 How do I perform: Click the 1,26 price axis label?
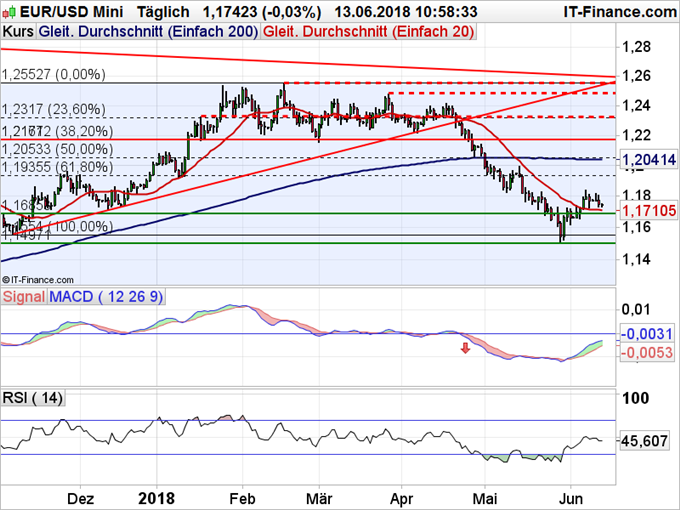tap(637, 76)
